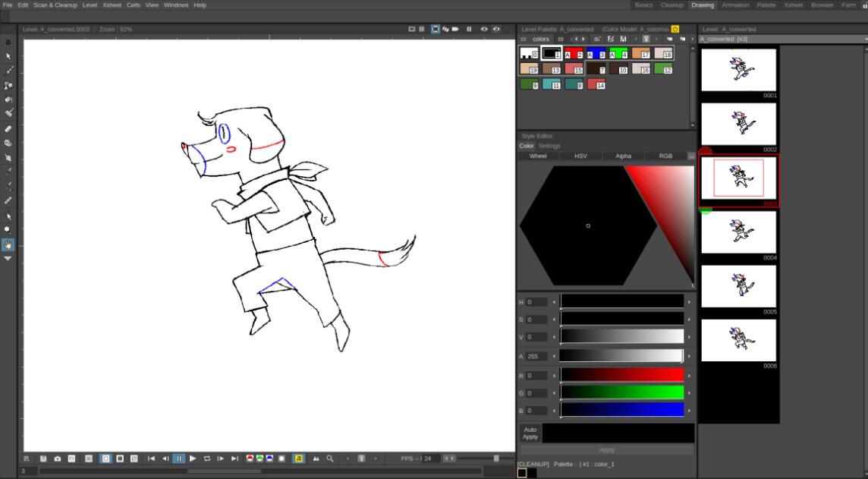868x479 pixels.
Task: Select the Zoom magnifier tool
Action: 8,230
